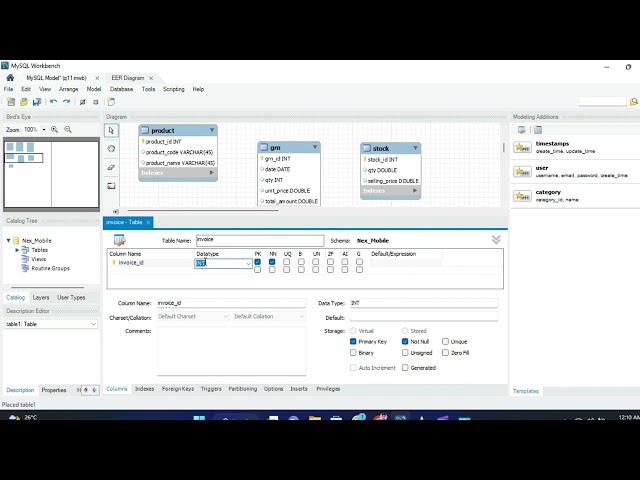
Task: Click the Comments text area
Action: [x=231, y=351]
